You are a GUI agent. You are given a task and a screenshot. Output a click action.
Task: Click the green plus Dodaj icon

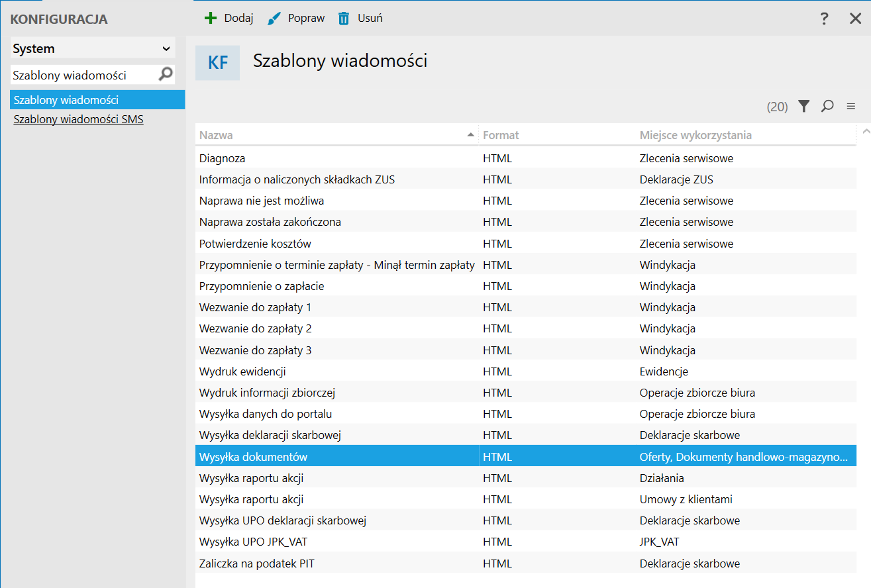click(211, 19)
